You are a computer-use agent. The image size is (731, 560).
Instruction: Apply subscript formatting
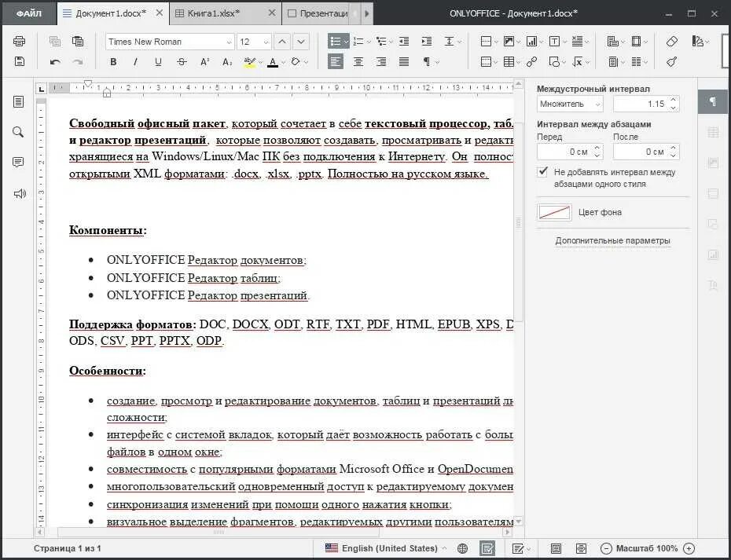(x=227, y=61)
